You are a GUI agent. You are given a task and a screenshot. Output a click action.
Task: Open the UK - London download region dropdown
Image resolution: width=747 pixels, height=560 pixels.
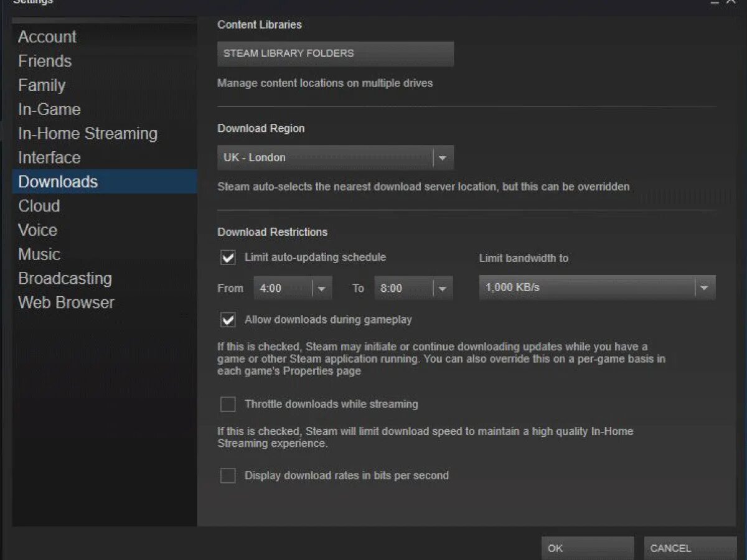point(336,158)
